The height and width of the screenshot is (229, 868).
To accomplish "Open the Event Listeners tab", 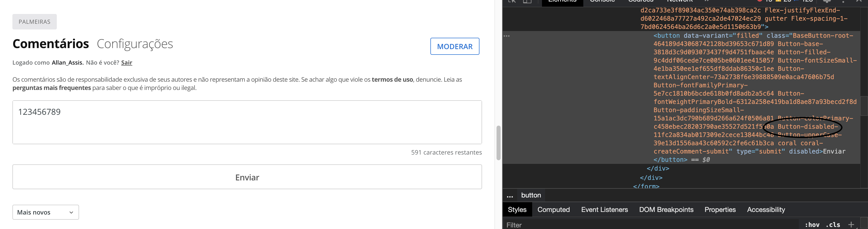I will tap(604, 210).
